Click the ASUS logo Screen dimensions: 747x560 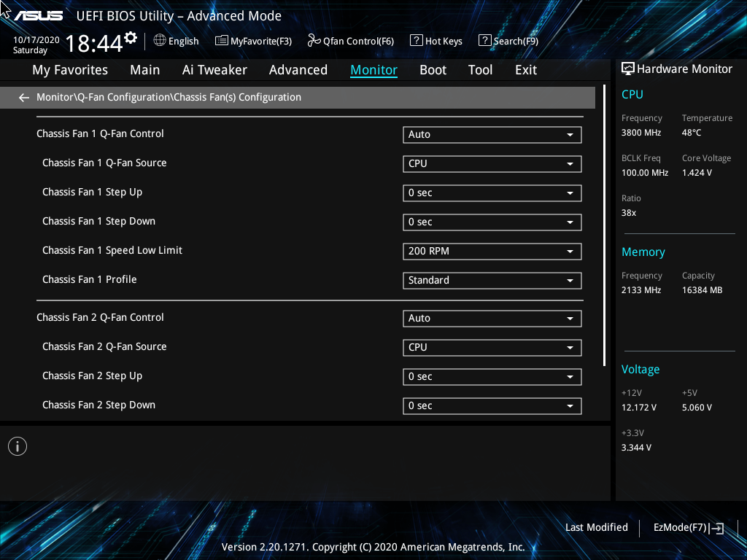(39, 16)
